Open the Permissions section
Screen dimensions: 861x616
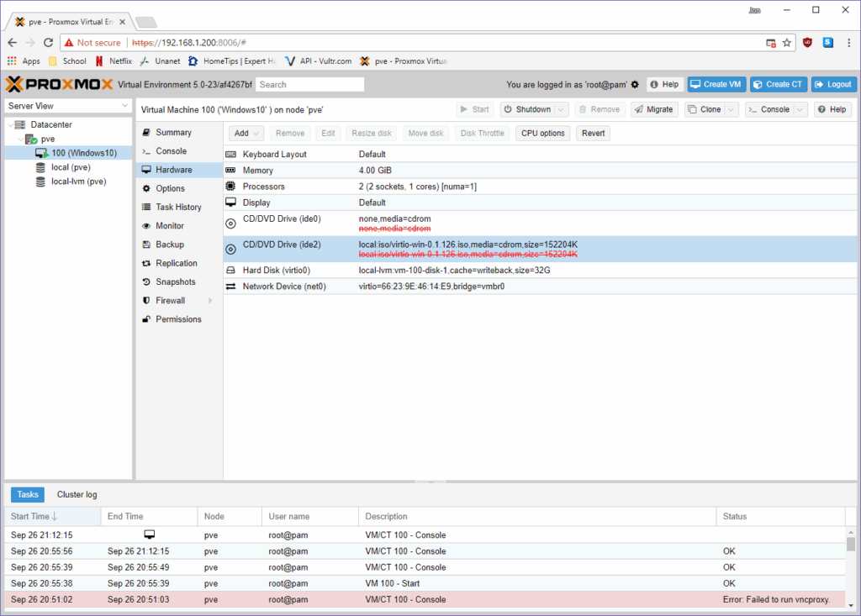click(x=179, y=319)
